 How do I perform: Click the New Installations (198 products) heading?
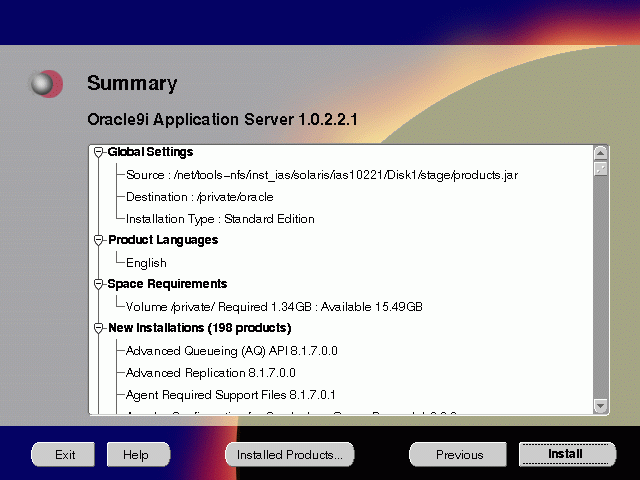(x=200, y=328)
